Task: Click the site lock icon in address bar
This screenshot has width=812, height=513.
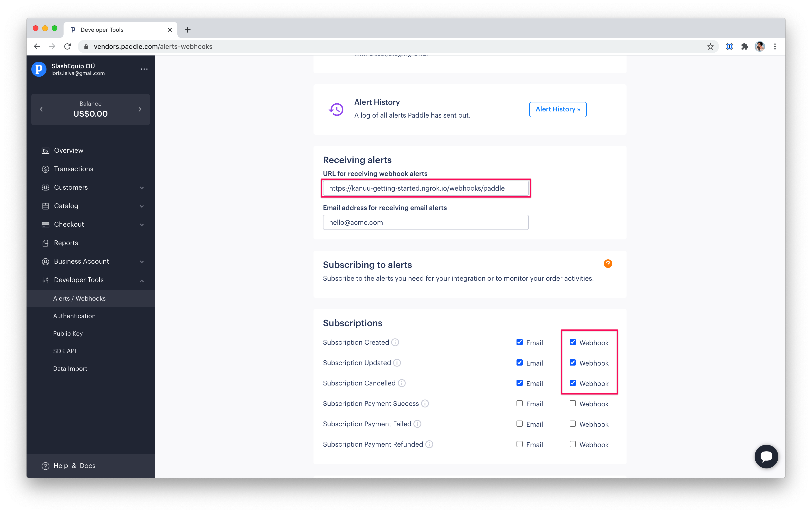Action: click(x=86, y=46)
